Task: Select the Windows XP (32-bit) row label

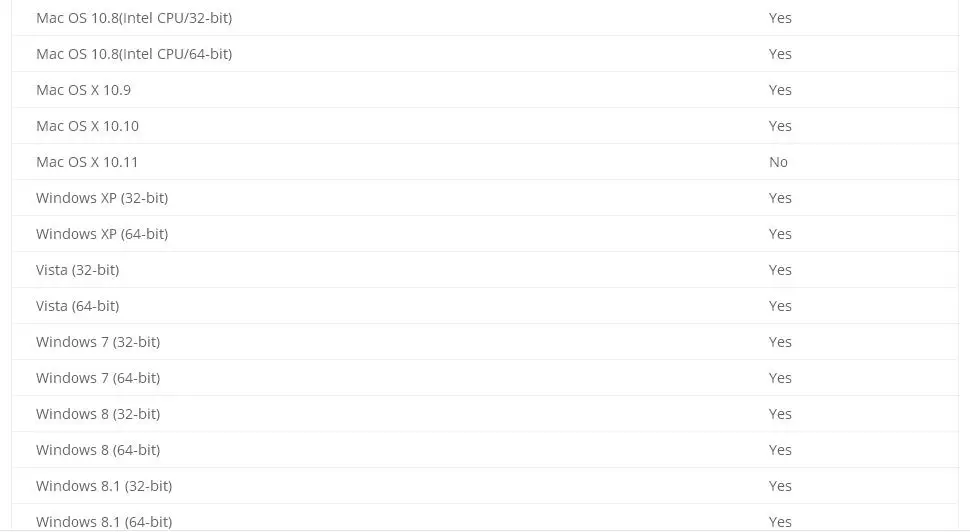Action: point(102,198)
